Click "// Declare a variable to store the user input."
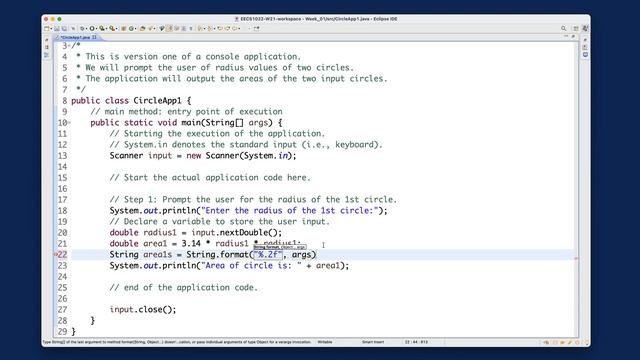 (220, 222)
